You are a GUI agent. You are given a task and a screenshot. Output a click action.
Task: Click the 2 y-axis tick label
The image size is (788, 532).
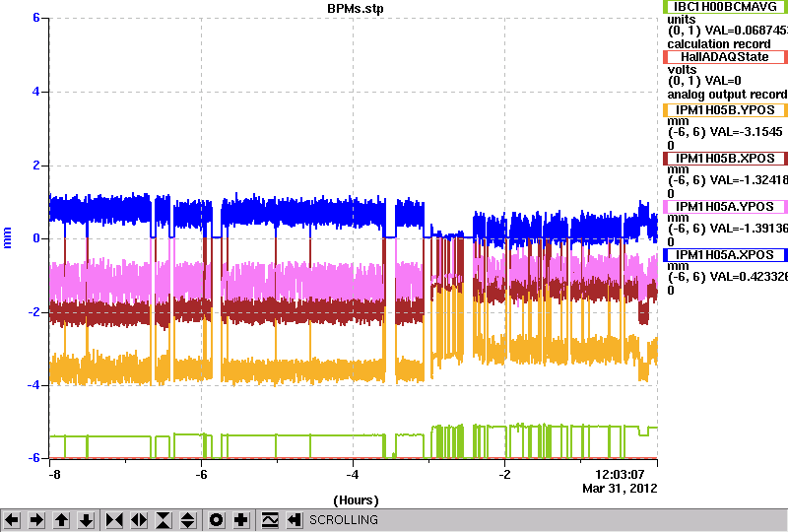point(36,166)
